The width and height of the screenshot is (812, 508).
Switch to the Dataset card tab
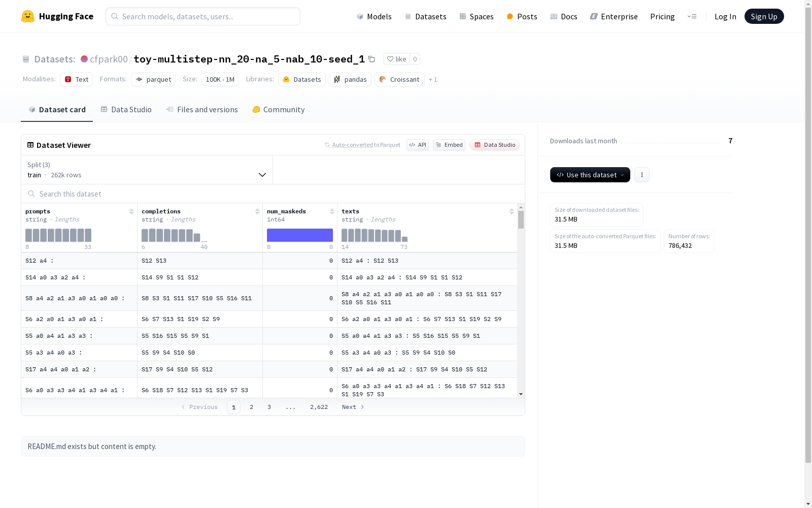[57, 110]
